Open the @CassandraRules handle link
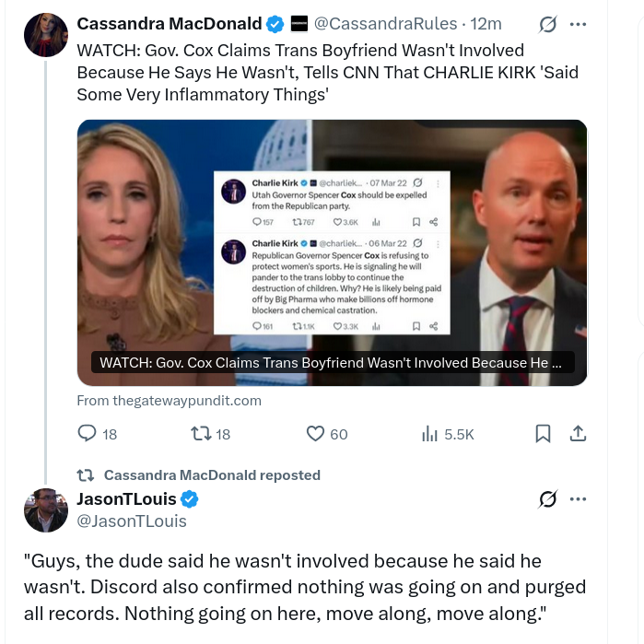This screenshot has height=644, width=644. [385, 24]
